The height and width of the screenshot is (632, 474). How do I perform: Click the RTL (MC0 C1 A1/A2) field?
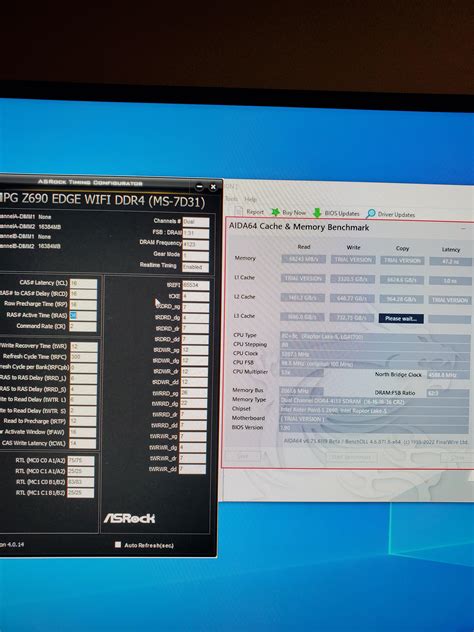coord(81,471)
